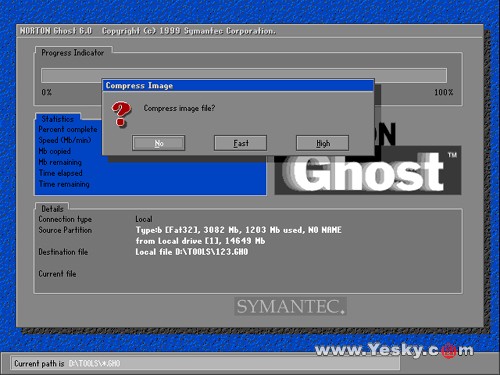The width and height of the screenshot is (500, 375).
Task: Click the Percent complete statistics row
Action: (x=68, y=129)
